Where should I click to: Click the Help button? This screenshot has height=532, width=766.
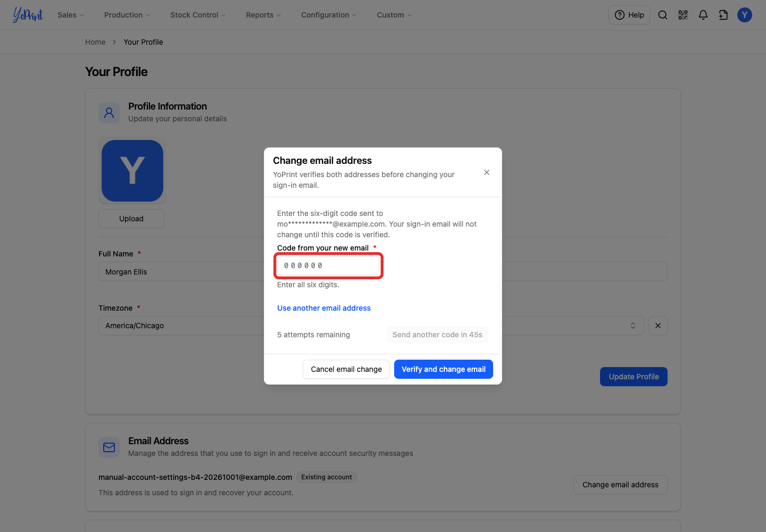tap(629, 15)
